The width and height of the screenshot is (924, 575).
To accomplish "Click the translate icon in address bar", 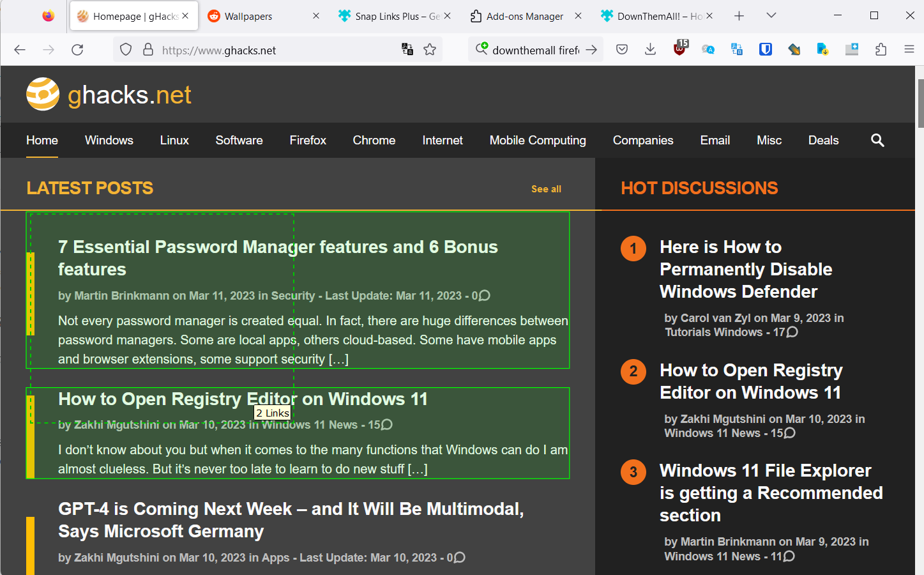I will (x=407, y=49).
